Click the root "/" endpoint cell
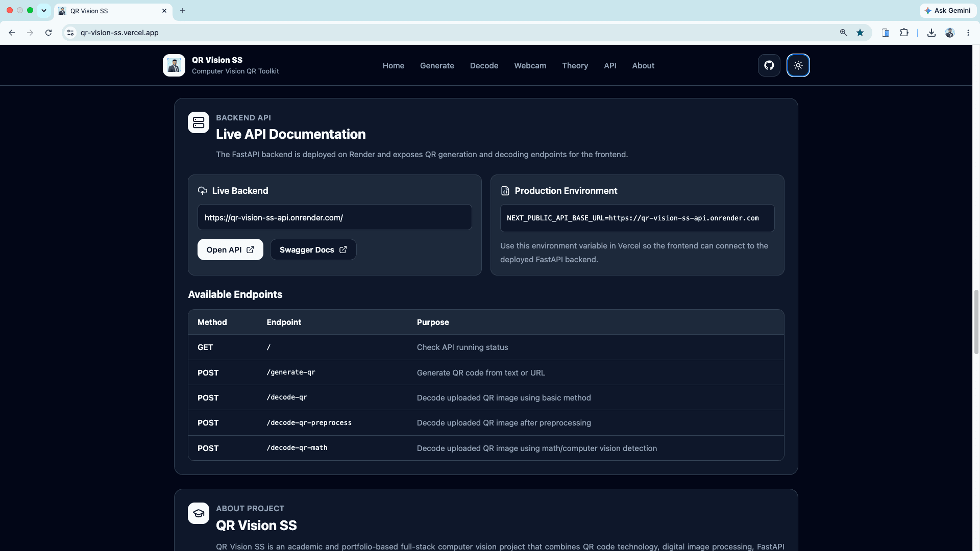The height and width of the screenshot is (551, 980). 268,347
